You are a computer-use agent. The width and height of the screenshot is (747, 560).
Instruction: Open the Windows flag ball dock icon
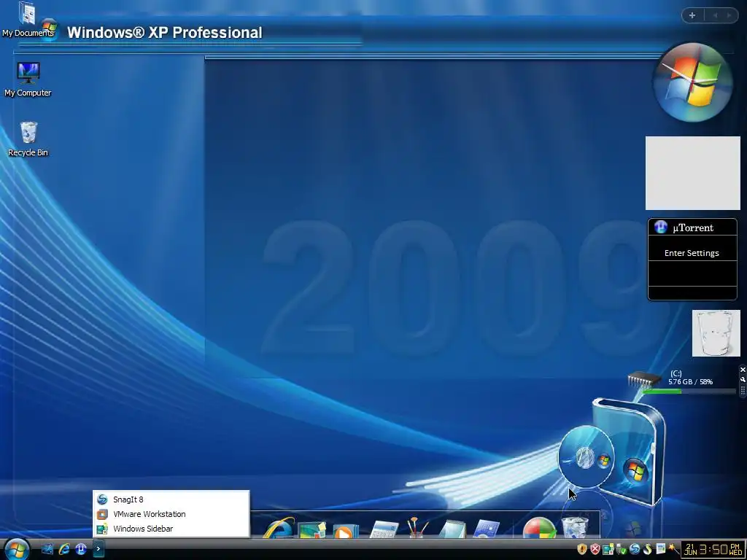(x=539, y=528)
